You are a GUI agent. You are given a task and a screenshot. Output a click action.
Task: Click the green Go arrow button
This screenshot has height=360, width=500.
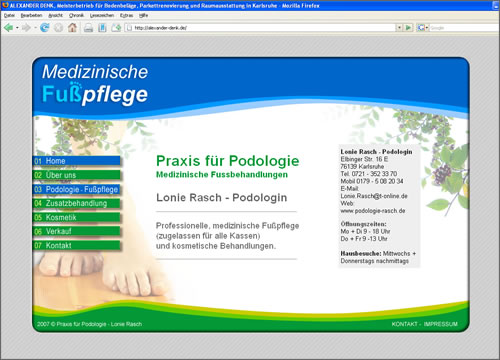(408, 28)
